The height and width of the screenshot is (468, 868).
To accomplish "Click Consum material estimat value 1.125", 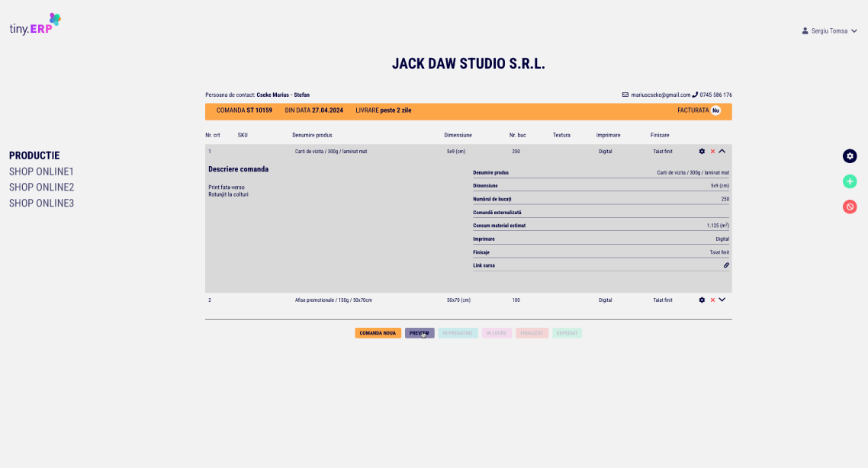I will pos(718,225).
